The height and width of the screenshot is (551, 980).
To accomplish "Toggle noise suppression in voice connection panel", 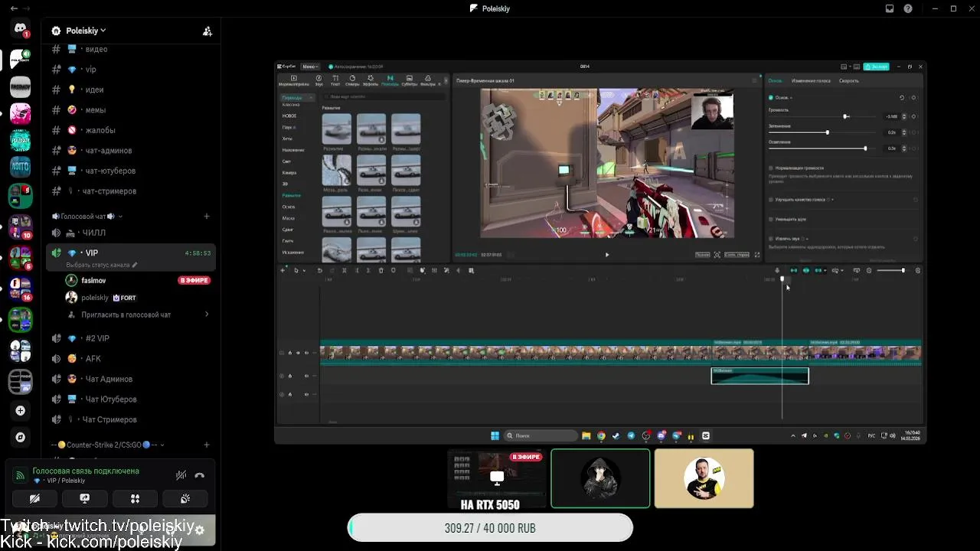I will [x=181, y=475].
